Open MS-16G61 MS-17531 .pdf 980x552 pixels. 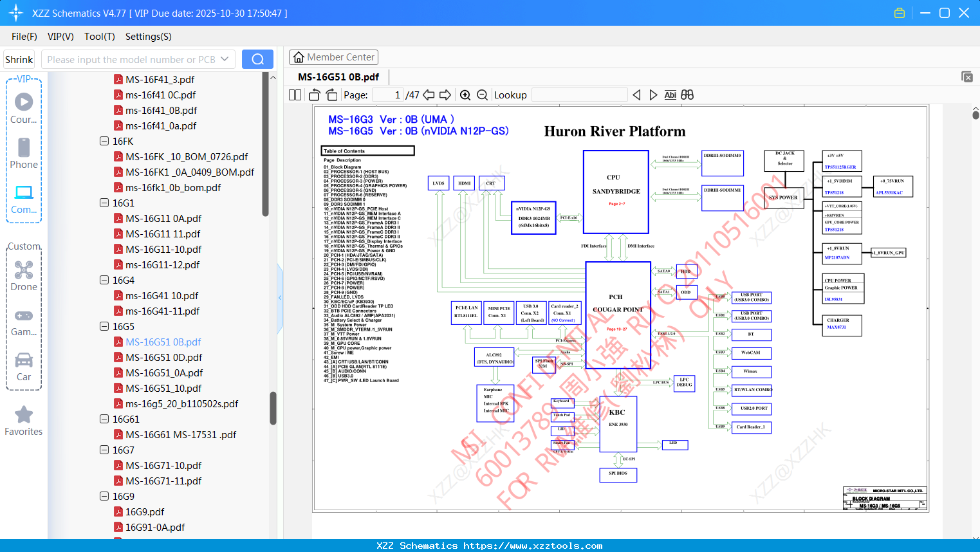(x=181, y=434)
